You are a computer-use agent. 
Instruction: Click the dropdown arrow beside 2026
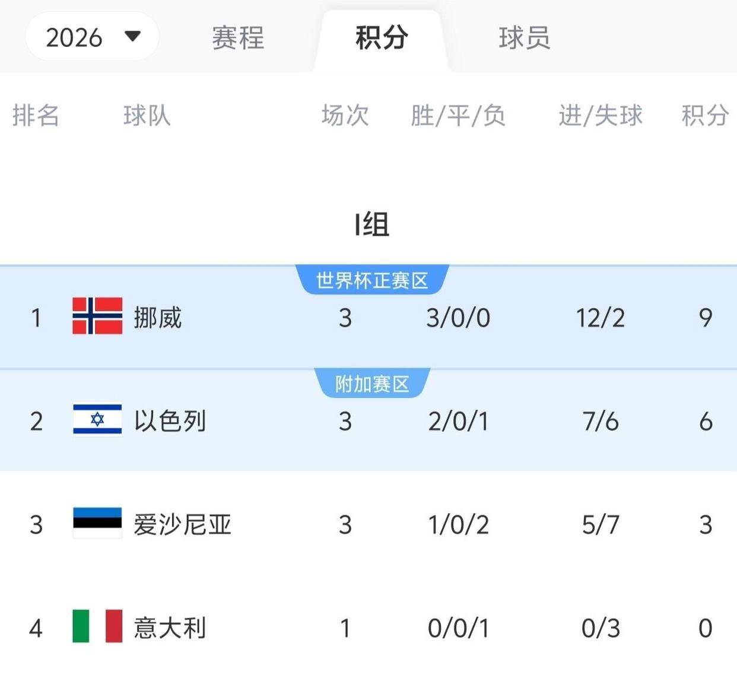tap(134, 37)
